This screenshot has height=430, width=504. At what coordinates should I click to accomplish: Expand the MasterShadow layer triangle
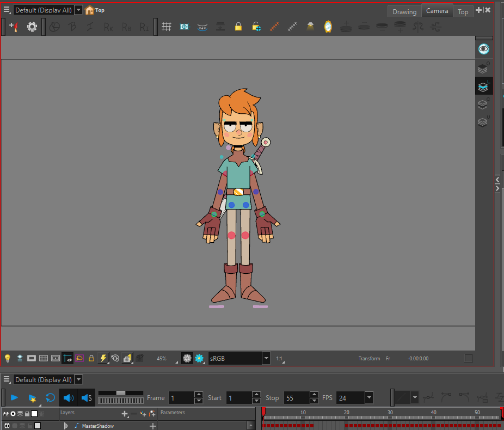pos(66,426)
